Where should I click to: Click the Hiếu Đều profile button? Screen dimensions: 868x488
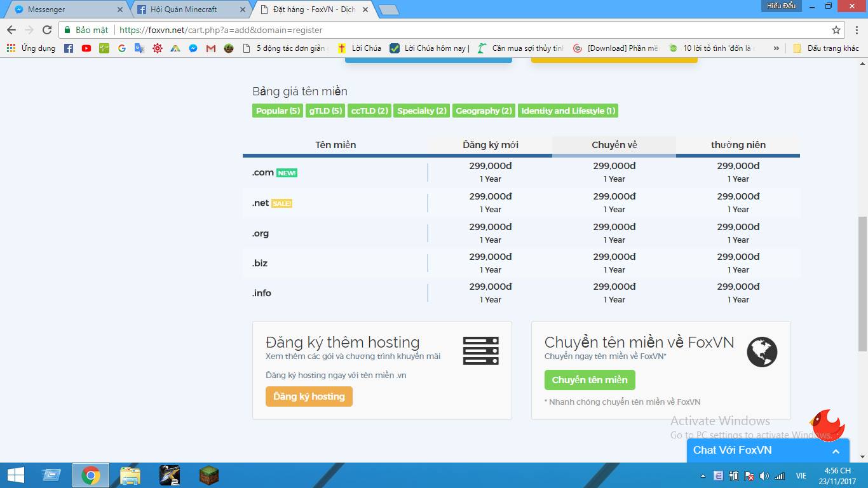click(781, 6)
